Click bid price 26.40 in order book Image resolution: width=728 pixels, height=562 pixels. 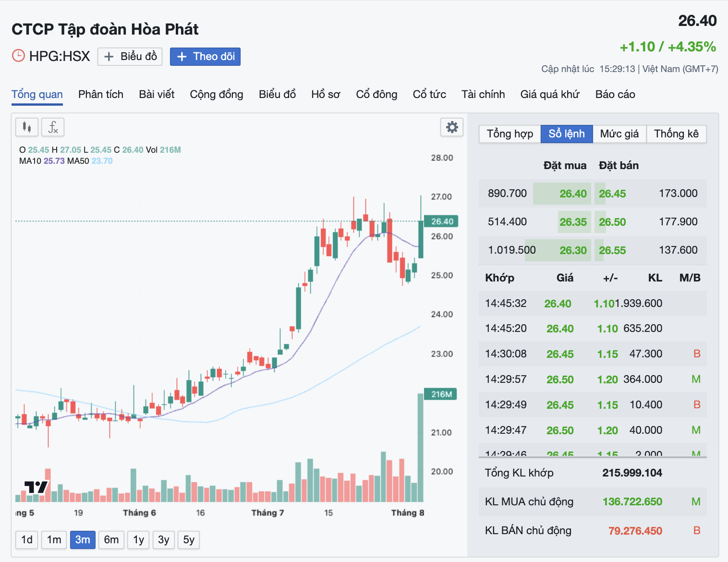573,194
